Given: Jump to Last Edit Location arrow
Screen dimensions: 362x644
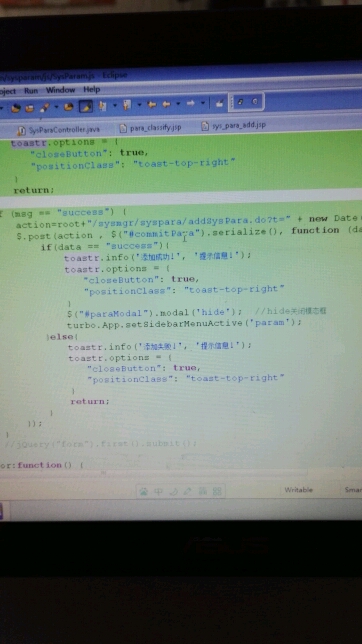Looking at the screenshot, I should 152,105.
